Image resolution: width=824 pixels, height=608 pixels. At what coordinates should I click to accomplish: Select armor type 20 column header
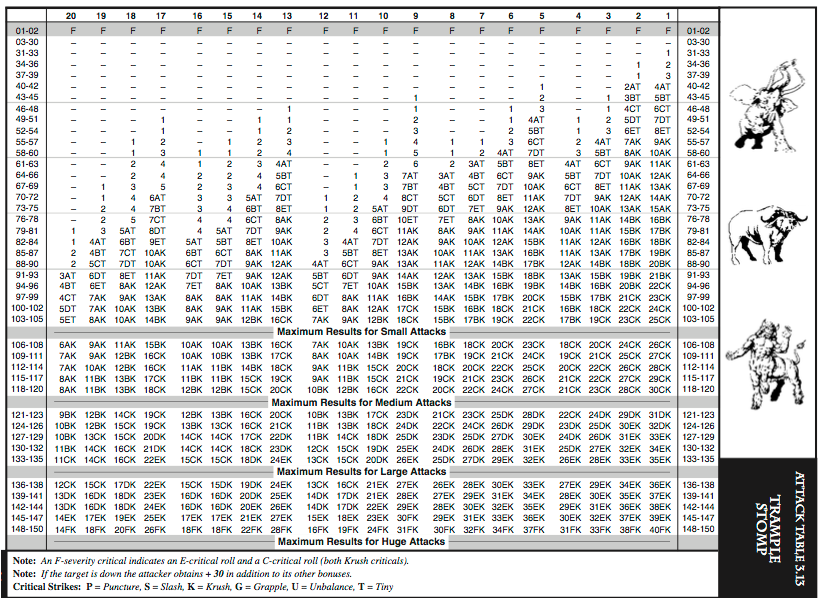pyautogui.click(x=71, y=16)
